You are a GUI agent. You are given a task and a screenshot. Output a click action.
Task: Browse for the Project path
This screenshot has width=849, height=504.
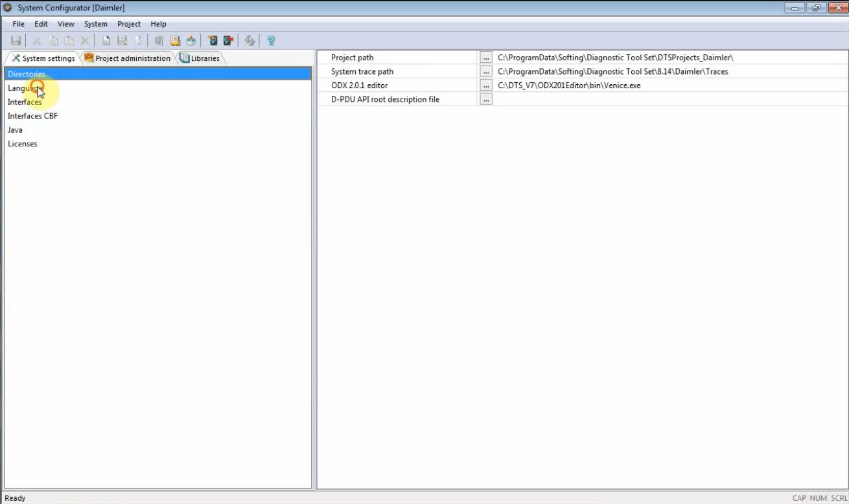click(x=486, y=58)
